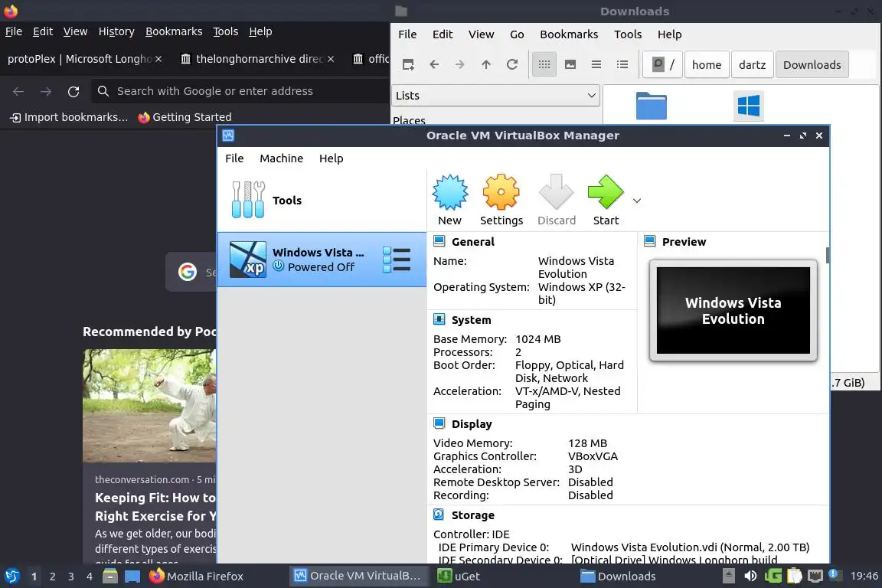Viewport: 882px width, 588px height.
Task: Open file manager Go menu
Action: 517,34
